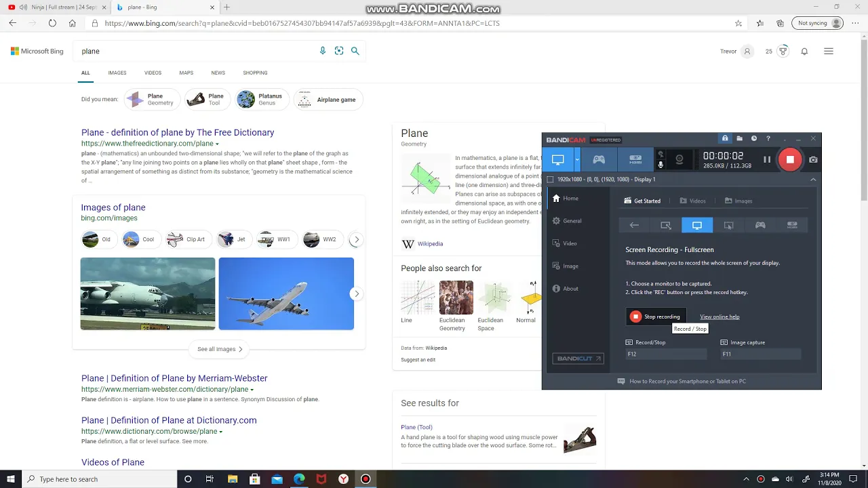Viewport: 868px width, 488px height.
Task: Open Bandicam help question mark icon
Action: pos(768,139)
